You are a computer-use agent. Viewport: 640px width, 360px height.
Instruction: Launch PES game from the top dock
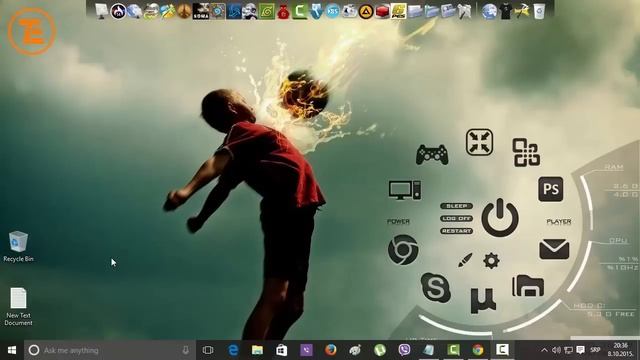[399, 11]
